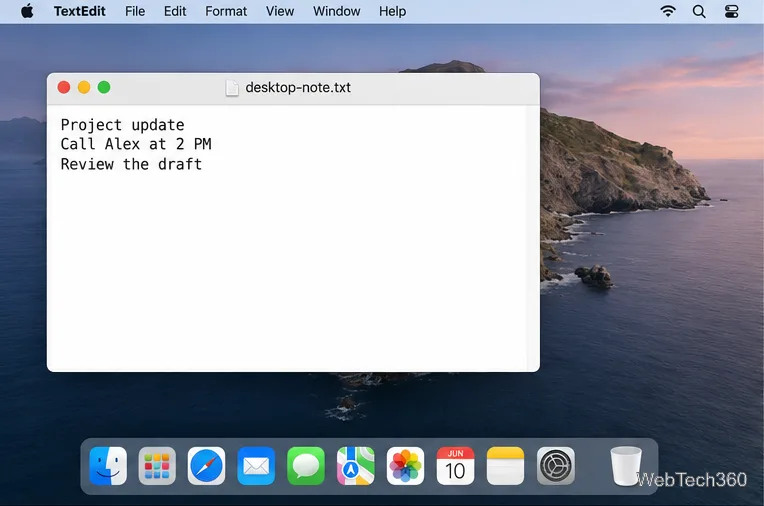Click on the 'Call Alex at 2 PM' line
764x506 pixels.
click(136, 144)
